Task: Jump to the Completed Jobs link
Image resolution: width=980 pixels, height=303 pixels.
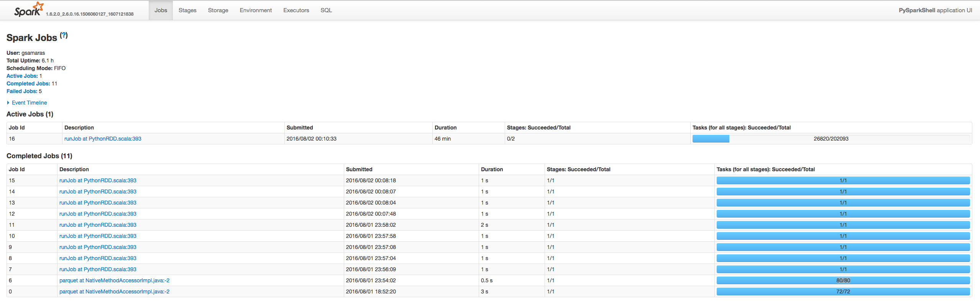Action: (28, 84)
